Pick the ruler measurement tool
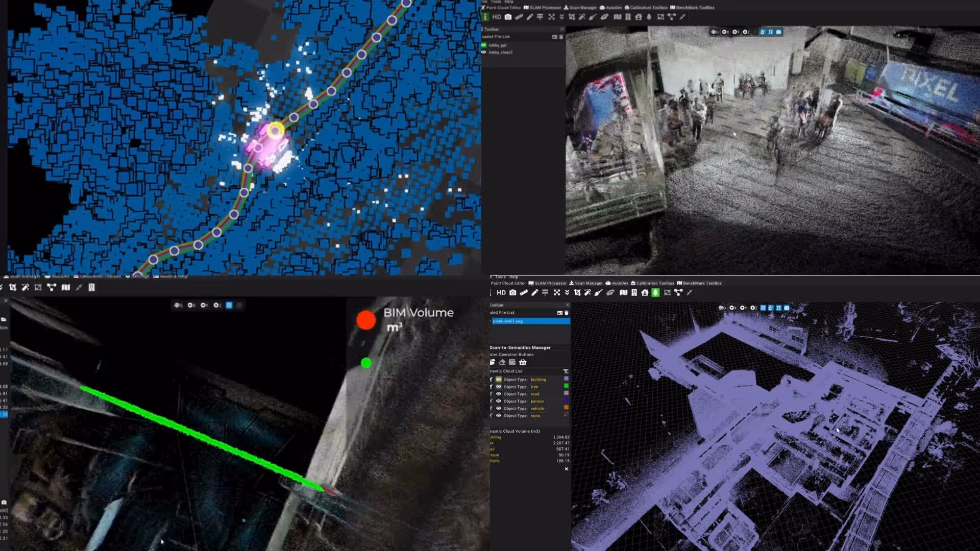The height and width of the screenshot is (551, 980). (524, 292)
